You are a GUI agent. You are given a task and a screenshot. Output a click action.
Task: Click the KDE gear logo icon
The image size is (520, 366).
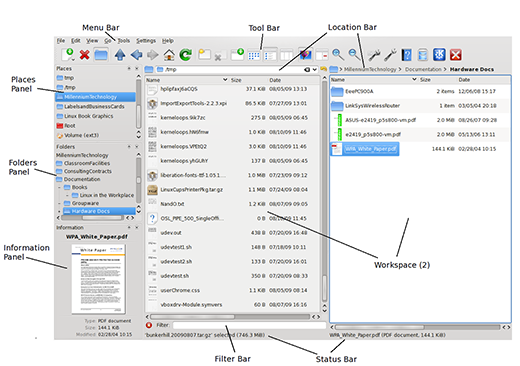[439, 54]
